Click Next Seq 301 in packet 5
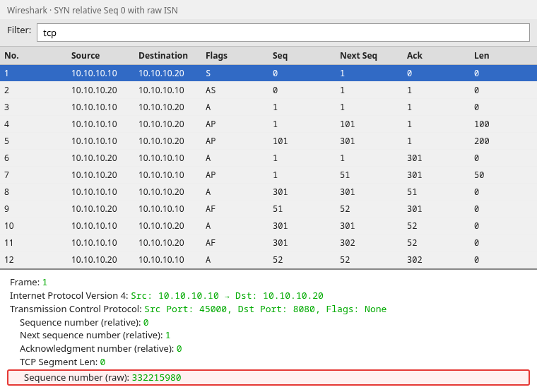 pos(347,141)
